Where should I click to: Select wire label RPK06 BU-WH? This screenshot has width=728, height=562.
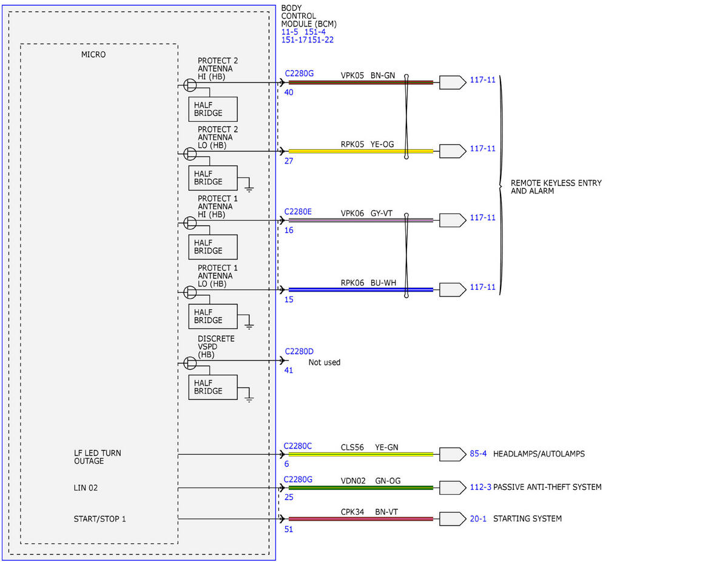coord(368,283)
